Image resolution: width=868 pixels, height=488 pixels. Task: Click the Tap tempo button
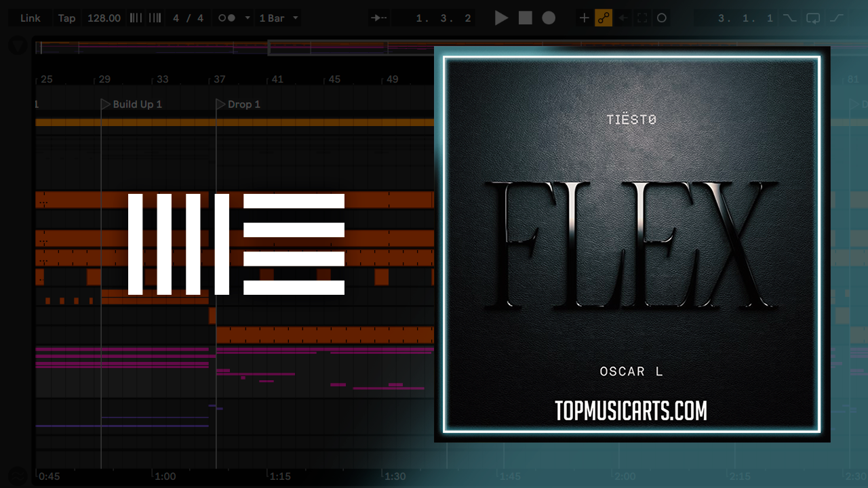[66, 18]
